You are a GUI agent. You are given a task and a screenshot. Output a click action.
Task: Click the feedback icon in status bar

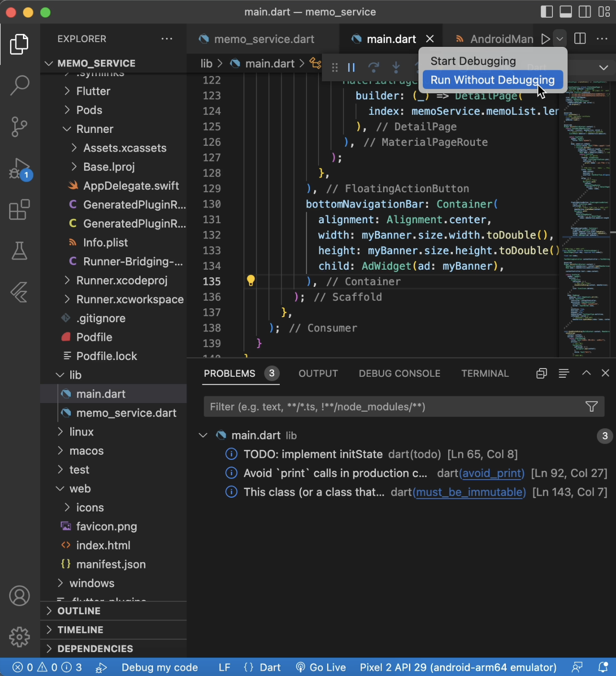tap(577, 667)
